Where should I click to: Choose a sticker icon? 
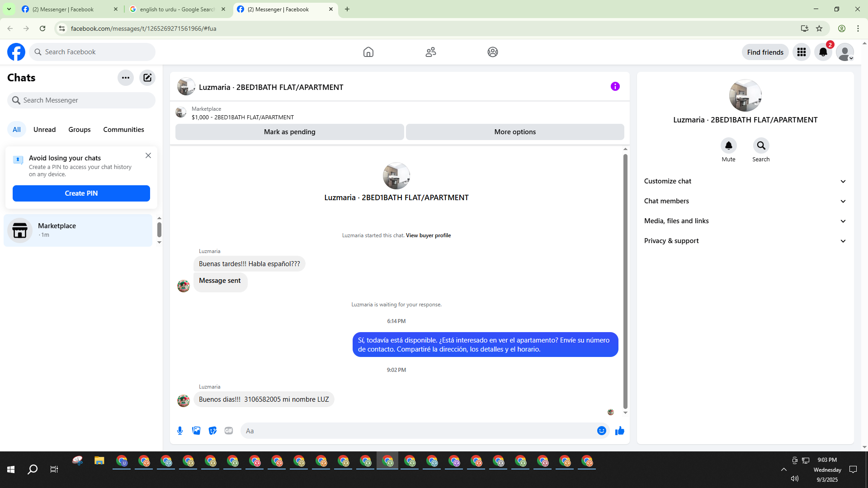tap(212, 431)
